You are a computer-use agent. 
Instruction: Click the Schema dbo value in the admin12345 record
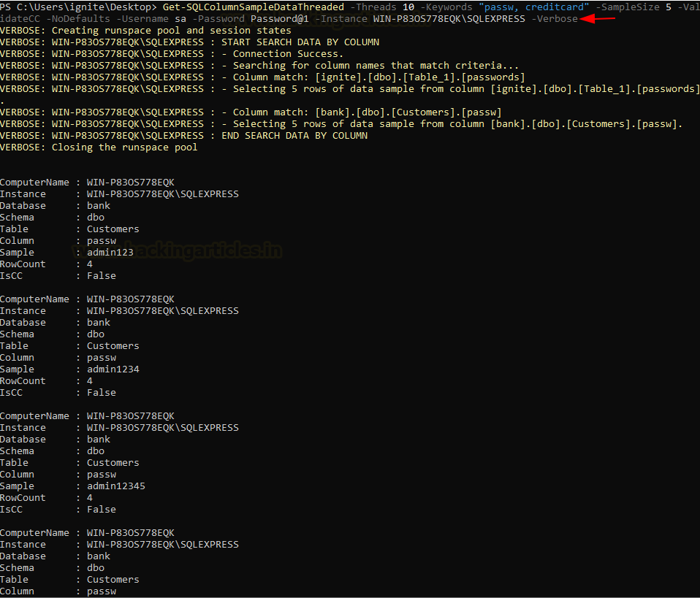coord(96,451)
